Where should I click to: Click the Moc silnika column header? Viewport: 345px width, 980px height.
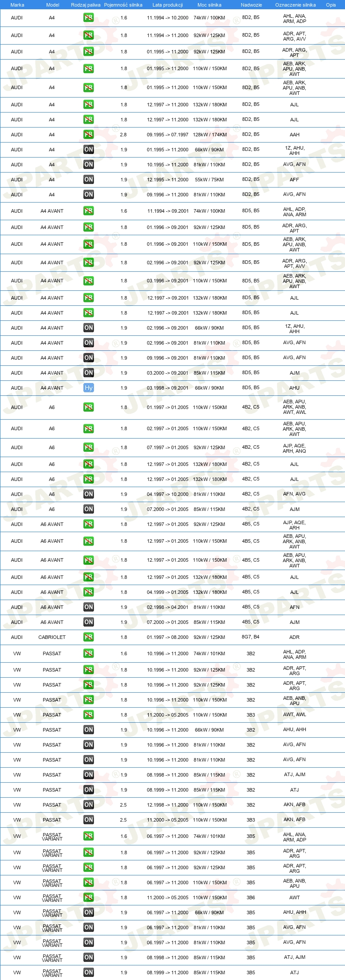click(210, 5)
